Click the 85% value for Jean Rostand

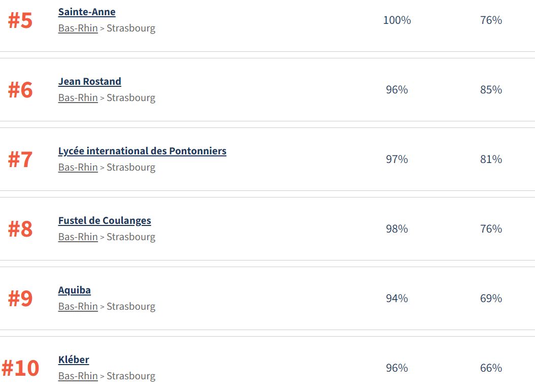pyautogui.click(x=491, y=90)
